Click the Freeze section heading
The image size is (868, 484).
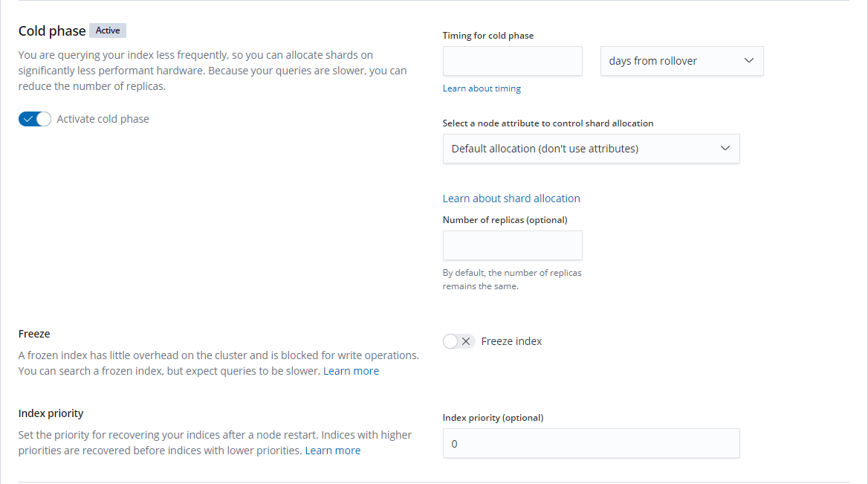click(34, 334)
